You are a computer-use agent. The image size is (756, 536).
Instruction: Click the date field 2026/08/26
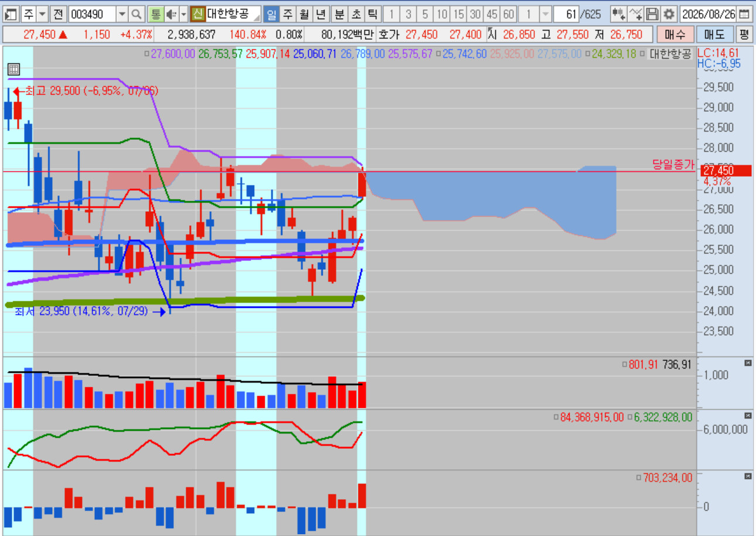708,13
